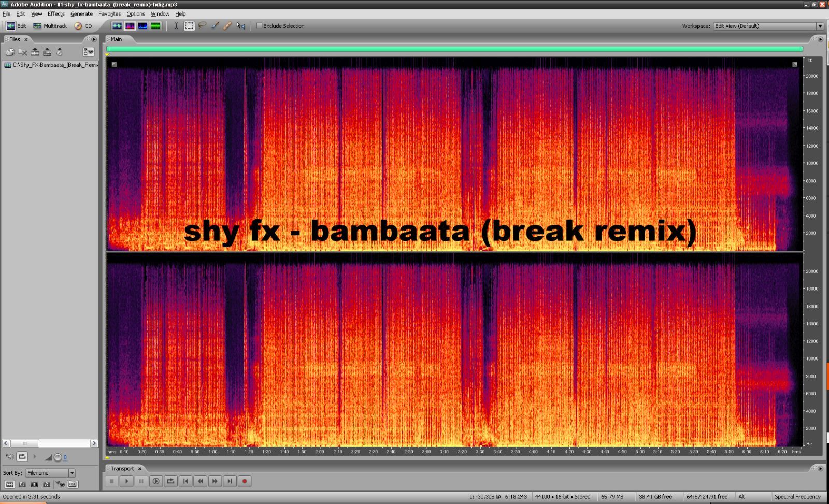The width and height of the screenshot is (829, 504).
Task: Select spectral pan display icon
Action: pos(143,26)
